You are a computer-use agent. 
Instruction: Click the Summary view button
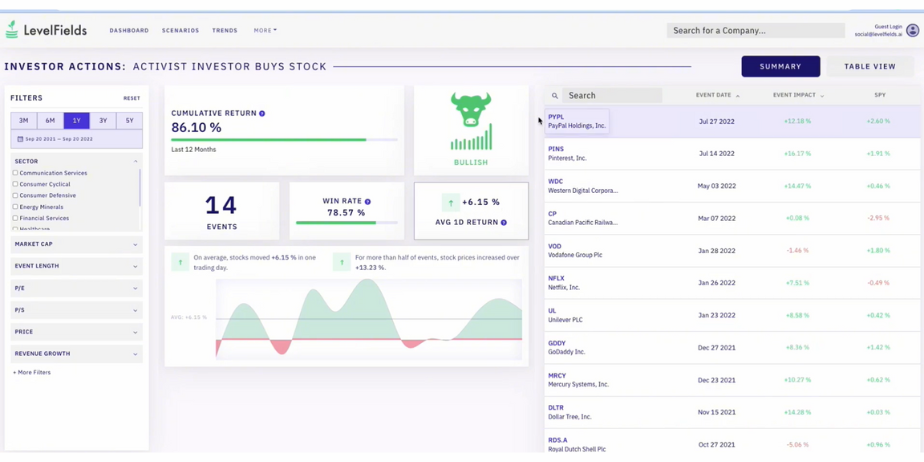point(780,67)
